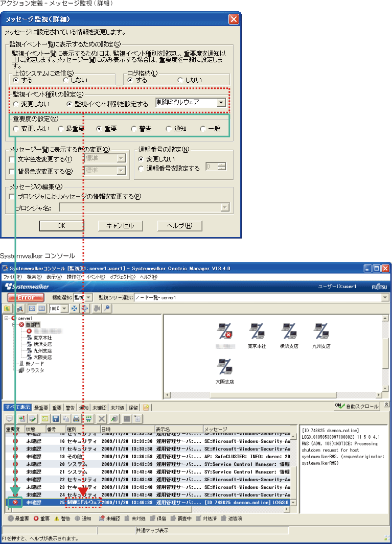392x544 pixels.
Task: Open the 検索(S) menu
Action: (x=34, y=277)
